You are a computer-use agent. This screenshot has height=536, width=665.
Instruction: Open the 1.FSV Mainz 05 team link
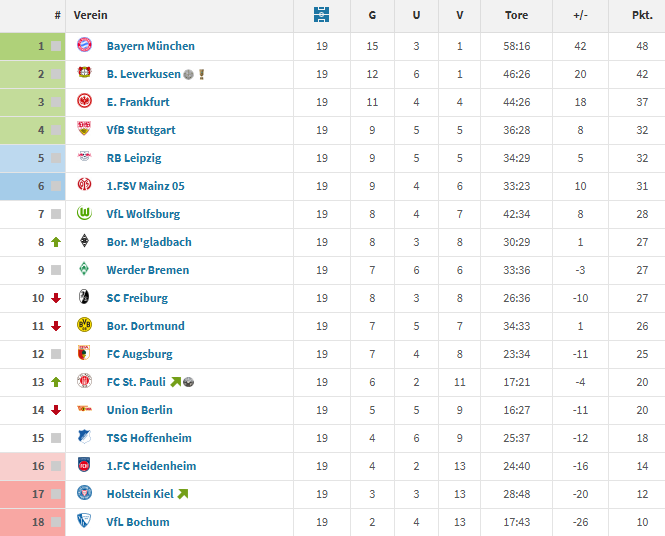pos(145,186)
